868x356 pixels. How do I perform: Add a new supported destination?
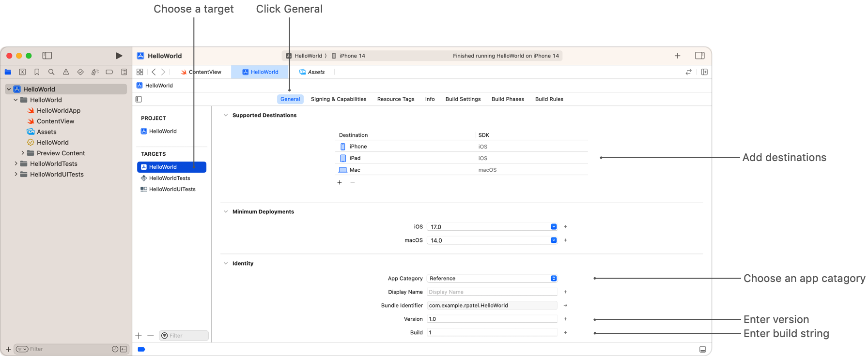click(x=340, y=182)
